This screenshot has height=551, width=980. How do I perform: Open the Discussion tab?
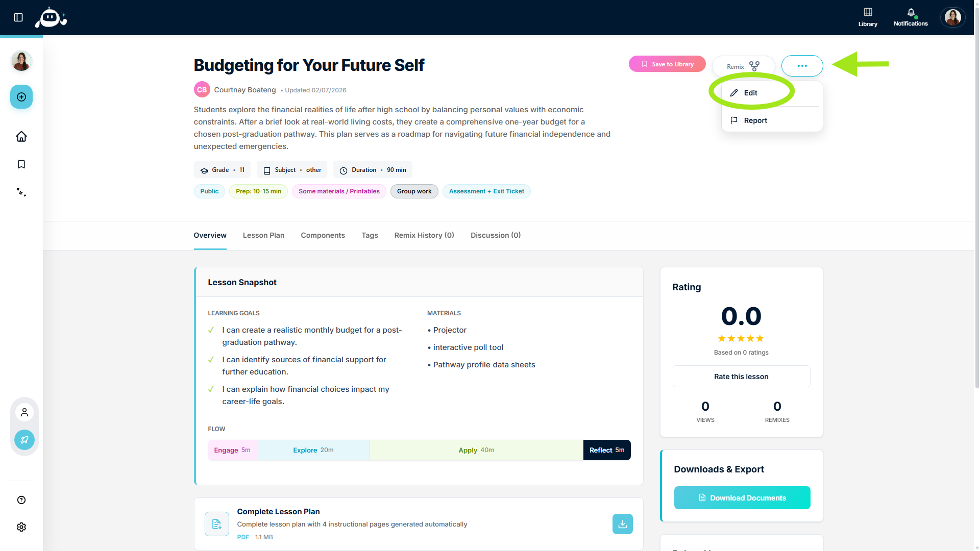click(x=495, y=235)
